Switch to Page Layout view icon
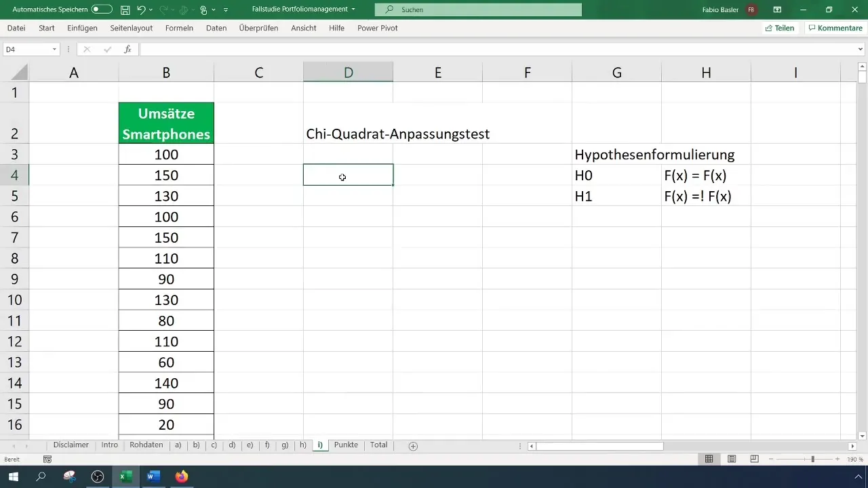868x488 pixels. [732, 459]
